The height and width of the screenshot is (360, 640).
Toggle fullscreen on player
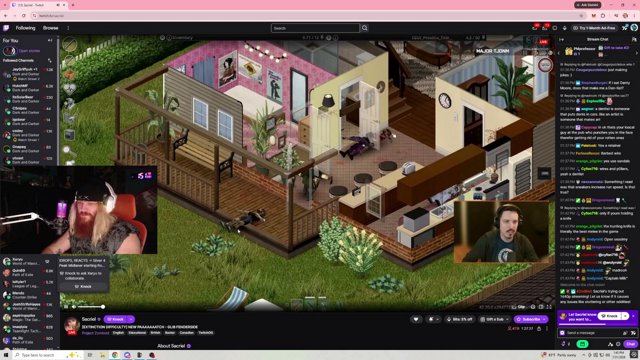click(x=549, y=307)
